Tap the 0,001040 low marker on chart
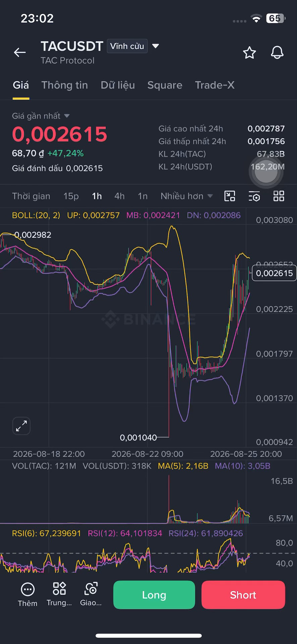This screenshot has width=297, height=644. [138, 437]
